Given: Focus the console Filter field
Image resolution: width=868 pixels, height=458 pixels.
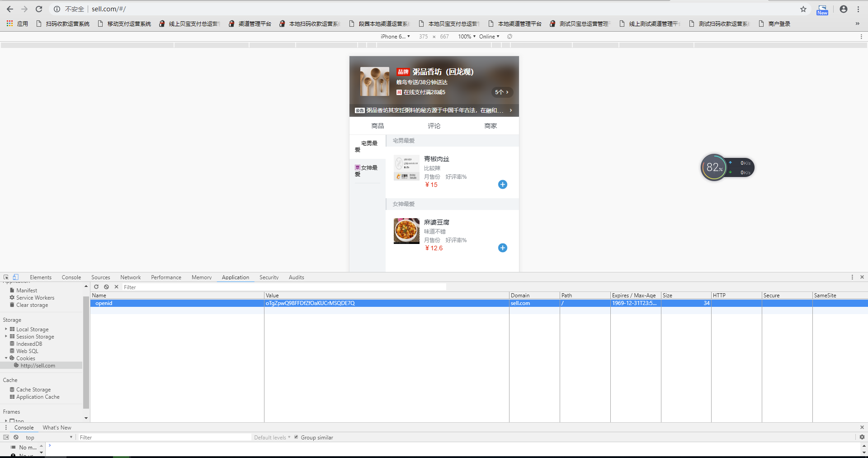Looking at the screenshot, I should click(165, 438).
